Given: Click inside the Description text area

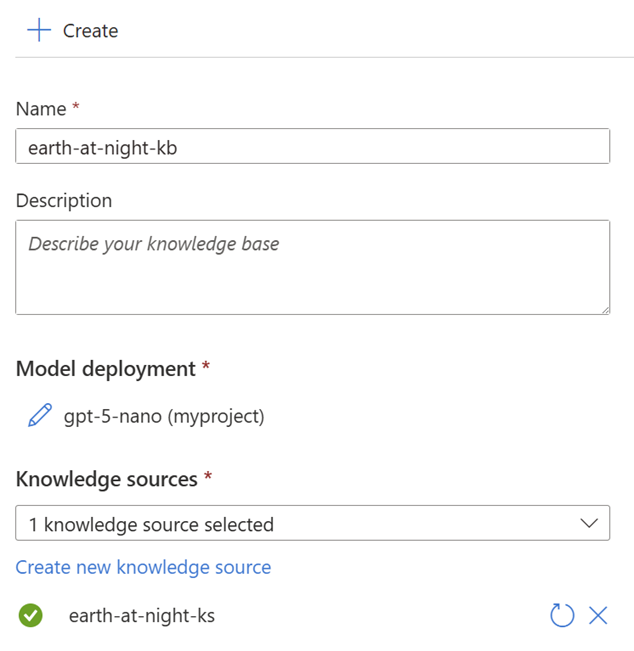Looking at the screenshot, I should [x=312, y=267].
